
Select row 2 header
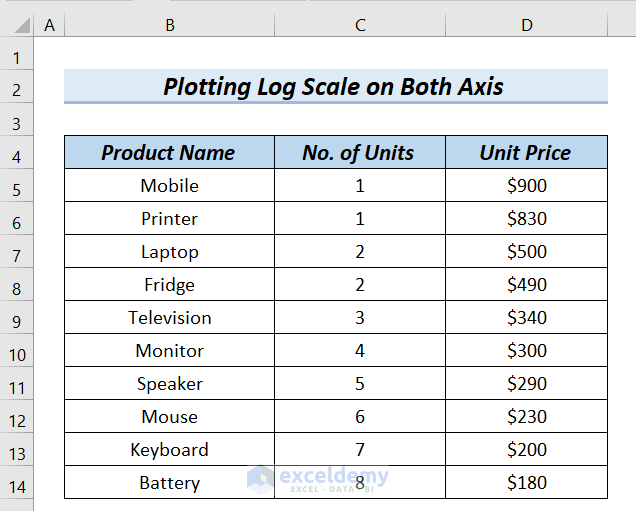point(17,88)
